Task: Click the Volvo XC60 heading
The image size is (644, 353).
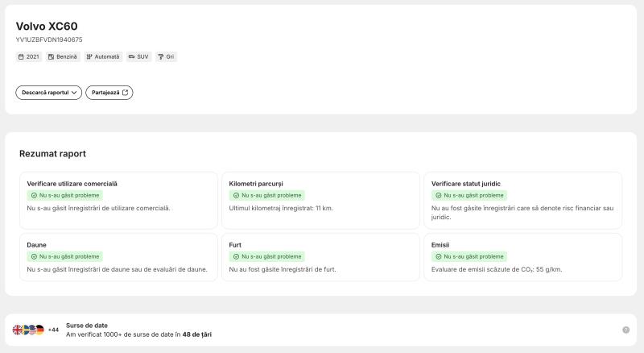Action: (x=47, y=27)
